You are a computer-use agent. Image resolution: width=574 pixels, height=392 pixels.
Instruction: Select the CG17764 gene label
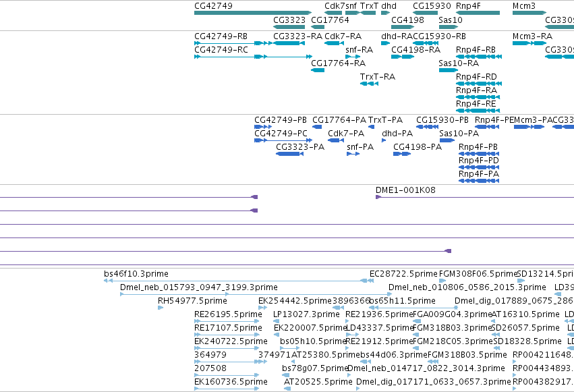[330, 20]
